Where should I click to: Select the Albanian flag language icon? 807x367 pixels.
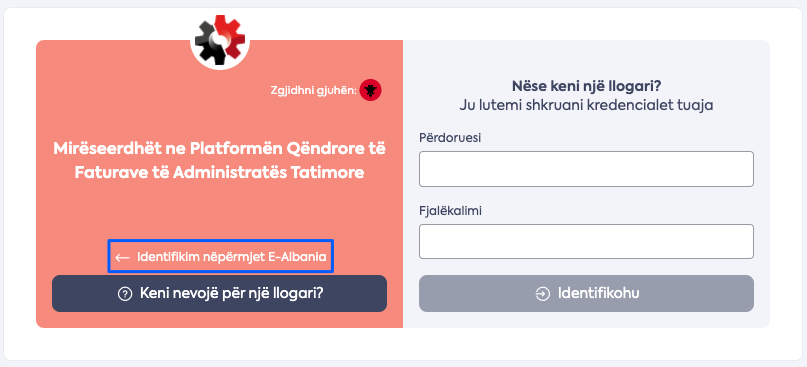pos(371,90)
